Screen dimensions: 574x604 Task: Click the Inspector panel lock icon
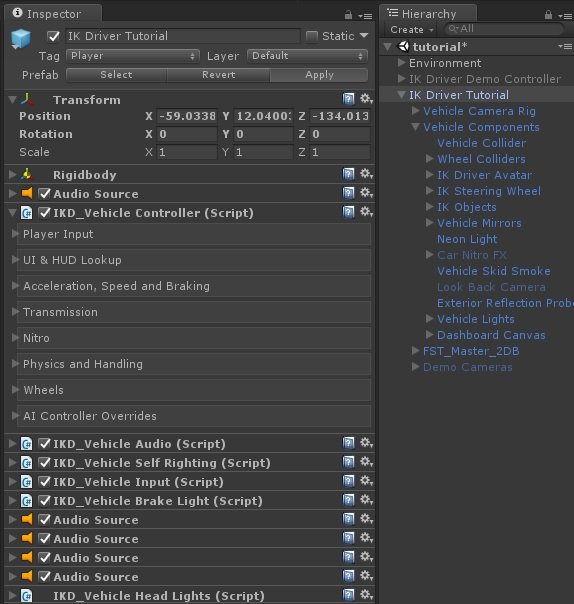pos(348,15)
